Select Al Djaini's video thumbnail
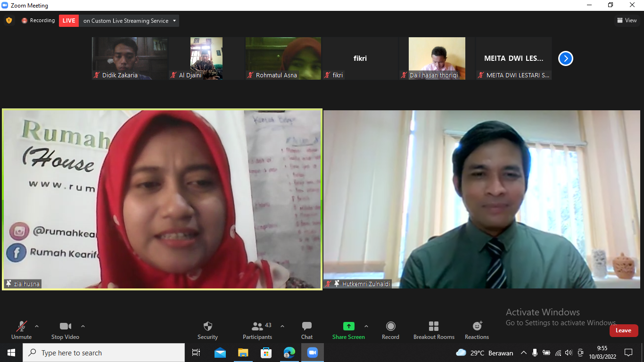Viewport: 644px width, 362px height. point(206,58)
